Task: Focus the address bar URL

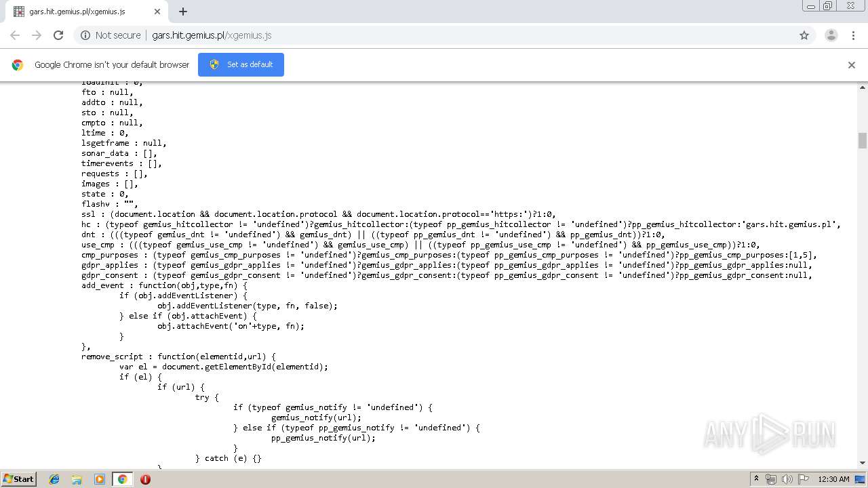Action: [212, 35]
